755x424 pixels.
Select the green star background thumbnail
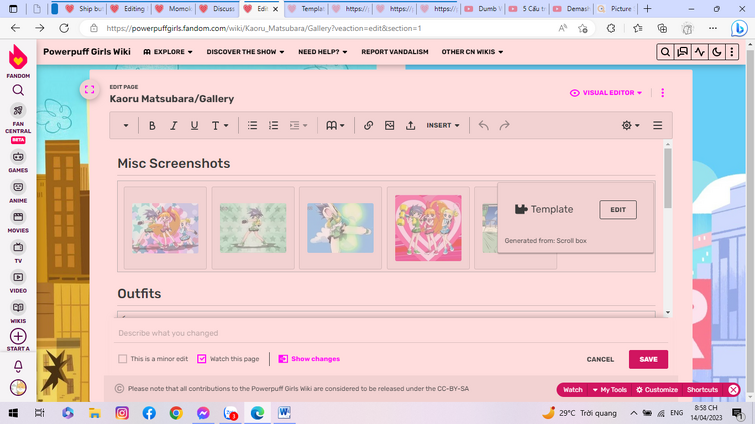click(x=253, y=228)
